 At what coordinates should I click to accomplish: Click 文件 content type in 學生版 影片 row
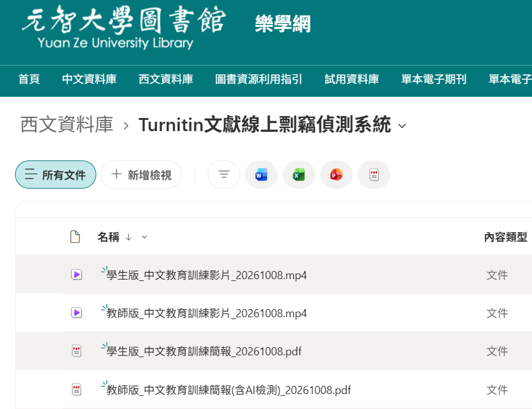coord(497,275)
